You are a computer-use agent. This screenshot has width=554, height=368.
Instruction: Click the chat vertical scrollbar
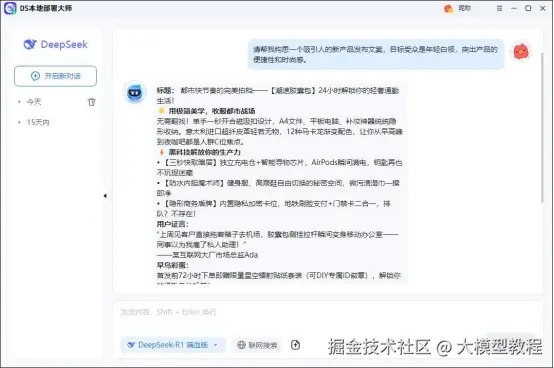542,129
